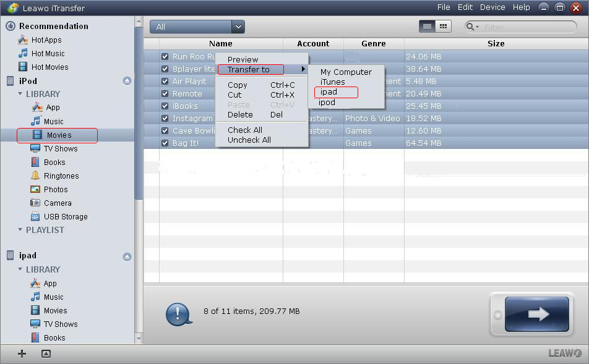The width and height of the screenshot is (589, 364).
Task: Open Music under ipad library
Action: 47,297
